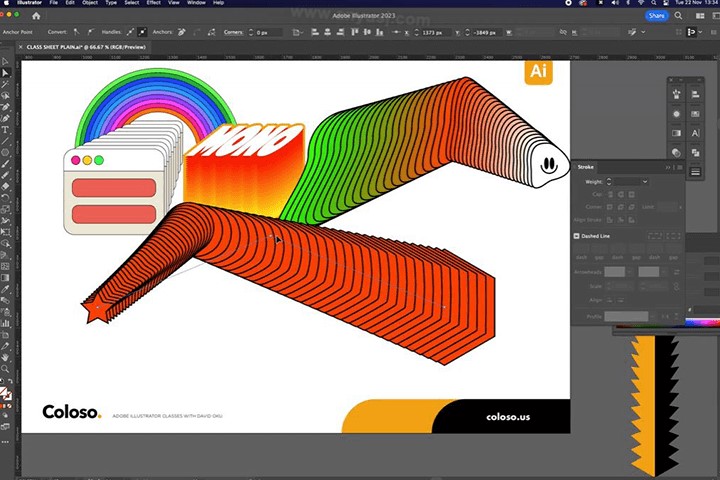The width and height of the screenshot is (720, 480).
Task: Enable the Dashed Line checkbox
Action: 577,236
